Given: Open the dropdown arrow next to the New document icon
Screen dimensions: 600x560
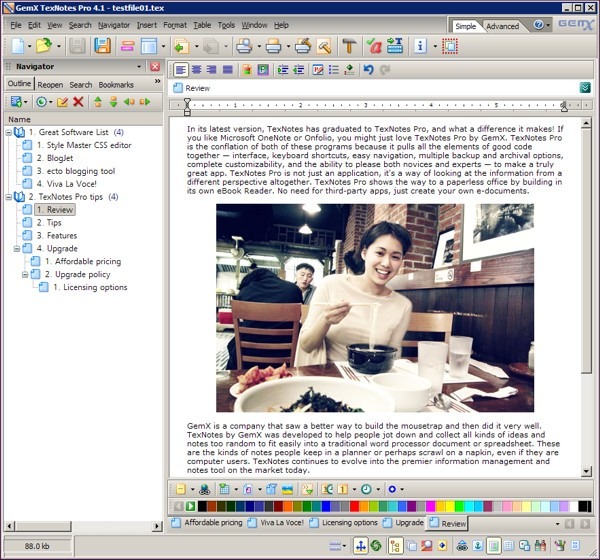Looking at the screenshot, I should pyautogui.click(x=29, y=46).
